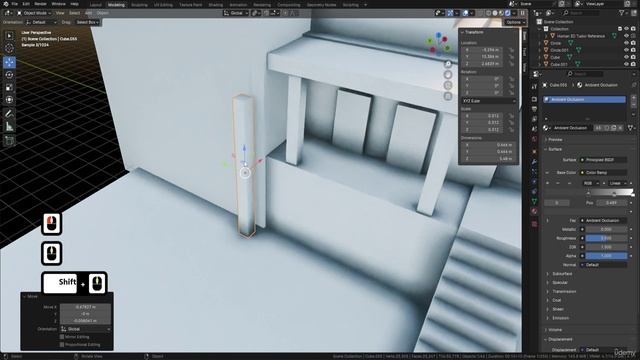
Task: Enable the Proportional Editing checkbox
Action: 62,345
